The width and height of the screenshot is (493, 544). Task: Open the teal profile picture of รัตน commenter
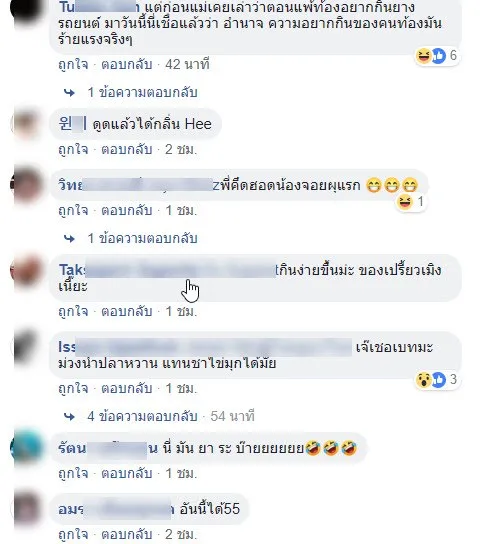(26, 447)
